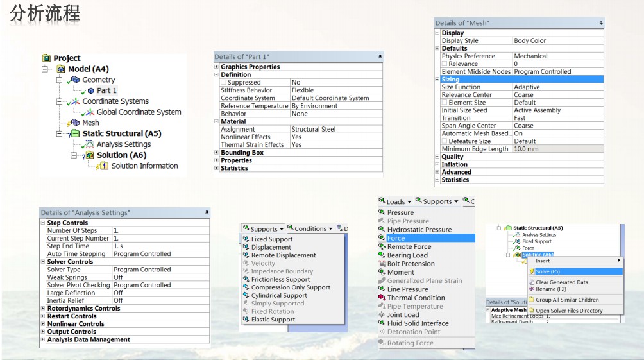Collapse the Step Controls section

[43, 223]
